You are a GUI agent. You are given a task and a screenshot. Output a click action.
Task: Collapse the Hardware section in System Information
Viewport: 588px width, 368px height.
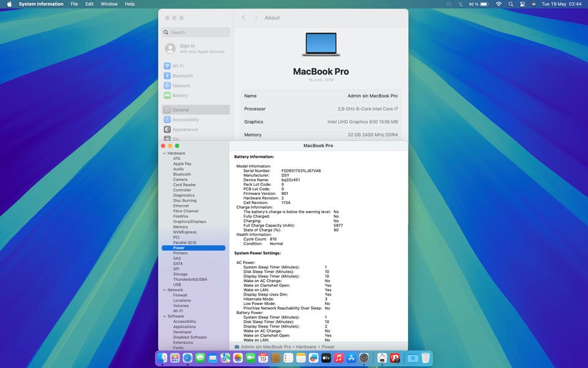pyautogui.click(x=164, y=153)
